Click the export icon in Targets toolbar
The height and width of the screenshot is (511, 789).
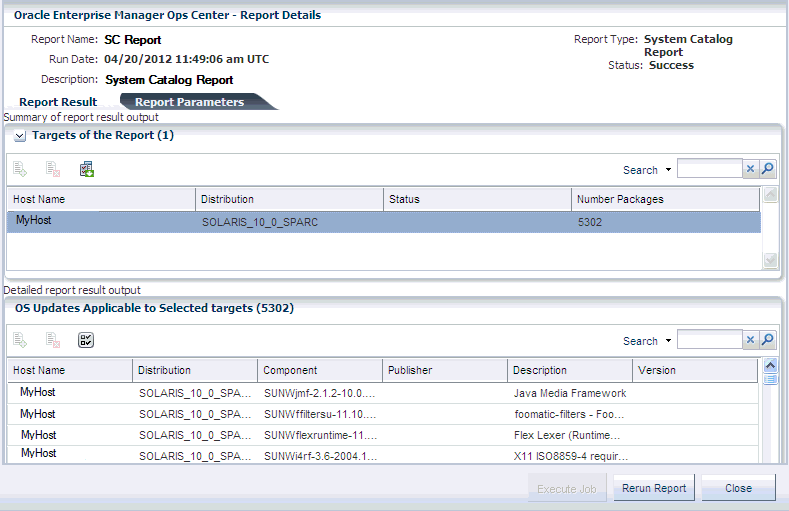pyautogui.click(x=87, y=169)
